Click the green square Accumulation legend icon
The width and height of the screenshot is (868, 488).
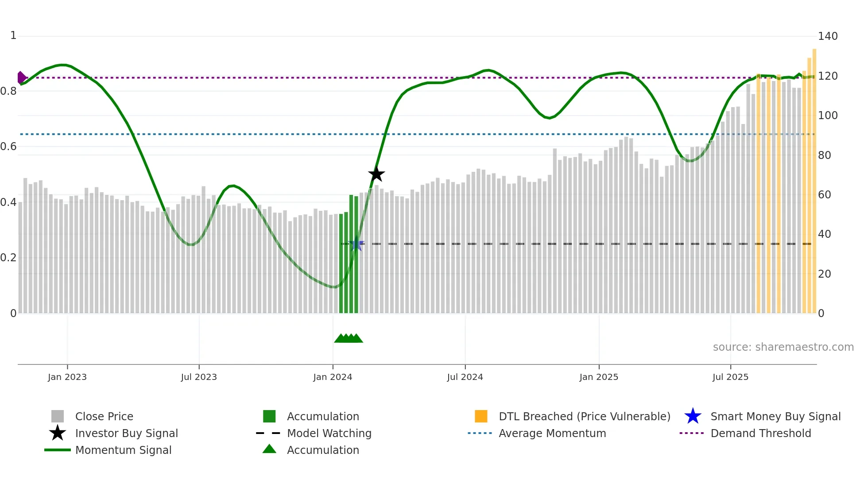point(269,416)
